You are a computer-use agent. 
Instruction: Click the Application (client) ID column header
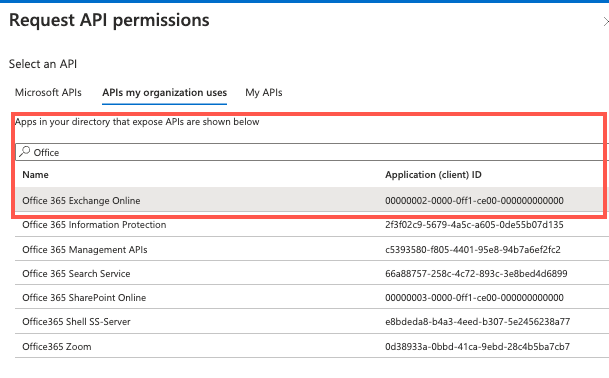(433, 174)
